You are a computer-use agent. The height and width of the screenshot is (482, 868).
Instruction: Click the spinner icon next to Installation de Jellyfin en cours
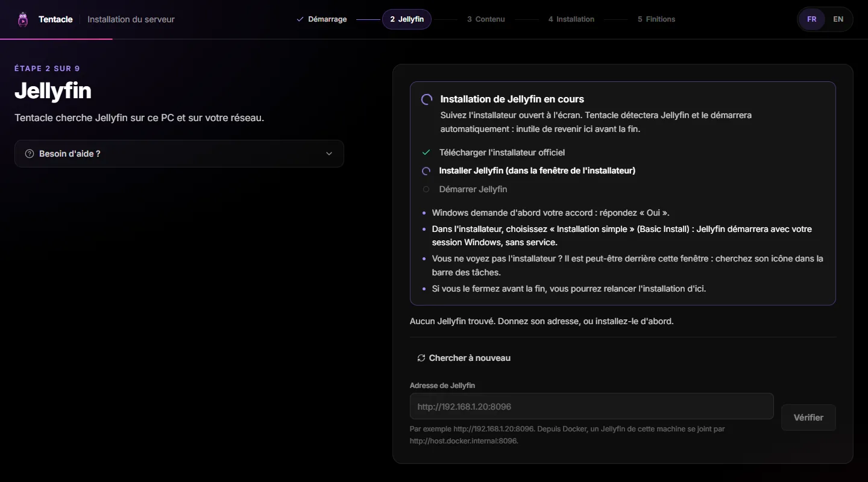pyautogui.click(x=427, y=99)
